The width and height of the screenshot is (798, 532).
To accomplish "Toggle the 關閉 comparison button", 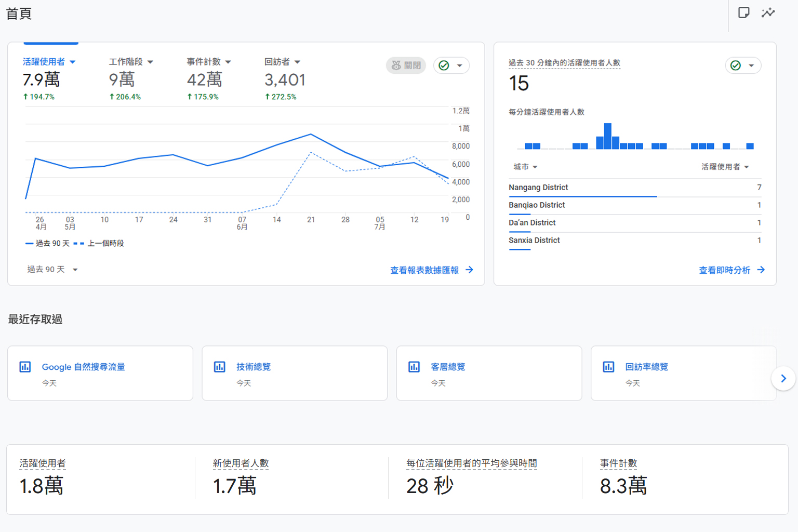I will [406, 65].
